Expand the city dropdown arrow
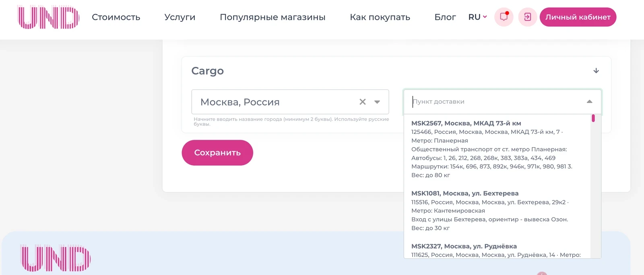Image resolution: width=644 pixels, height=275 pixels. (377, 102)
